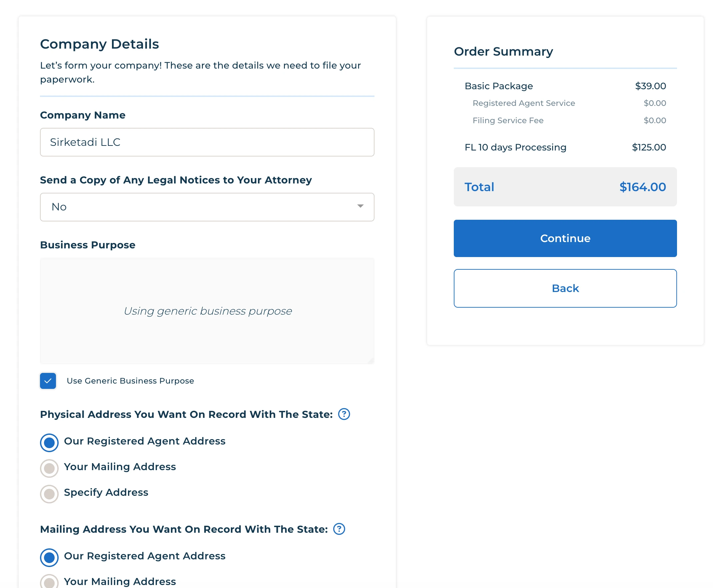Image resolution: width=713 pixels, height=588 pixels.
Task: Select Your Mailing Address under Mailing Address section
Action: click(x=49, y=581)
